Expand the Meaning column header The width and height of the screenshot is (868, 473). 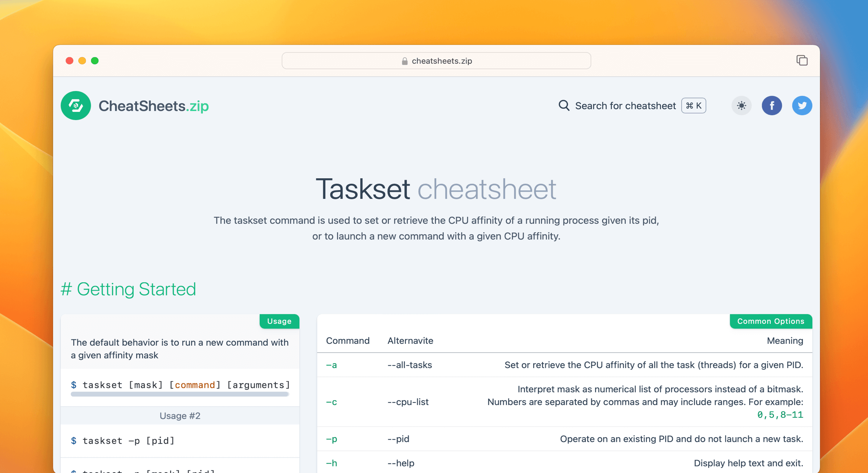[x=785, y=341]
